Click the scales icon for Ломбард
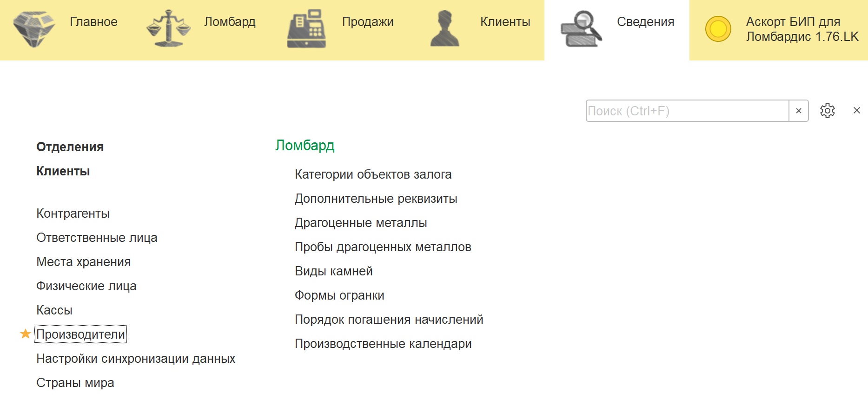 click(168, 28)
